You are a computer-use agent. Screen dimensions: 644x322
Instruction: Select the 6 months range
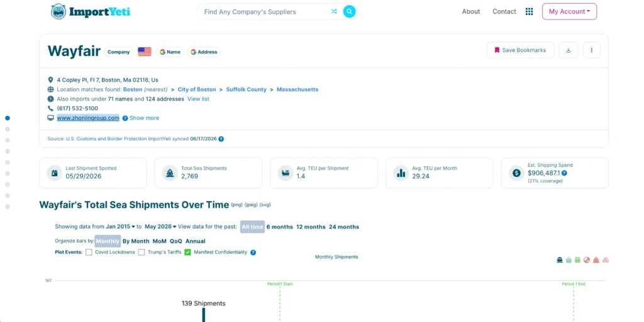(x=280, y=226)
